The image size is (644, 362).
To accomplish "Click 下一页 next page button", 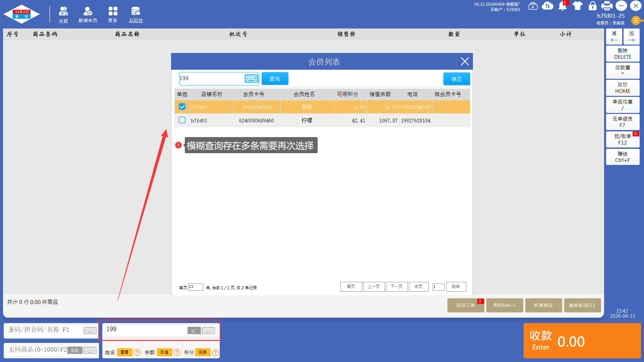I will 396,287.
